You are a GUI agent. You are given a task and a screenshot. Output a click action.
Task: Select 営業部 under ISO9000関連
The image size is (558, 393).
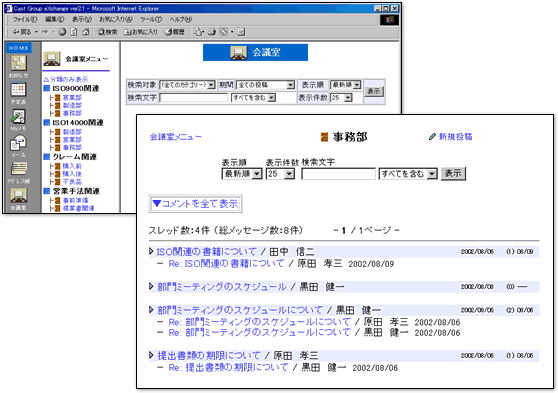point(72,97)
